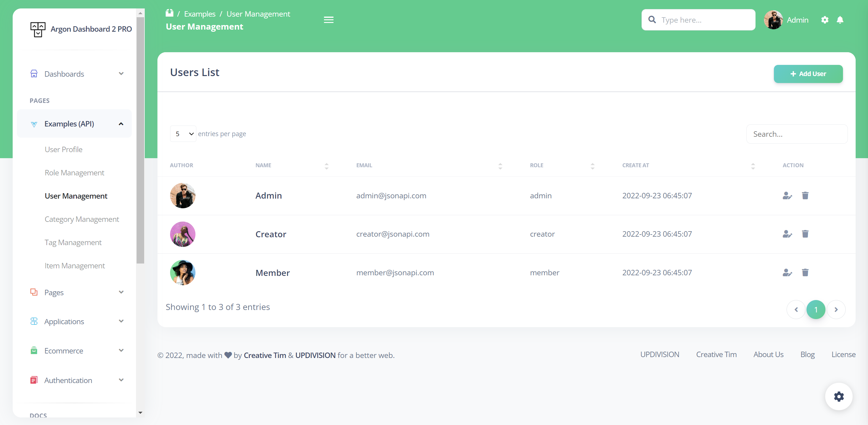
Task: Open entries per page dropdown
Action: [x=183, y=134]
